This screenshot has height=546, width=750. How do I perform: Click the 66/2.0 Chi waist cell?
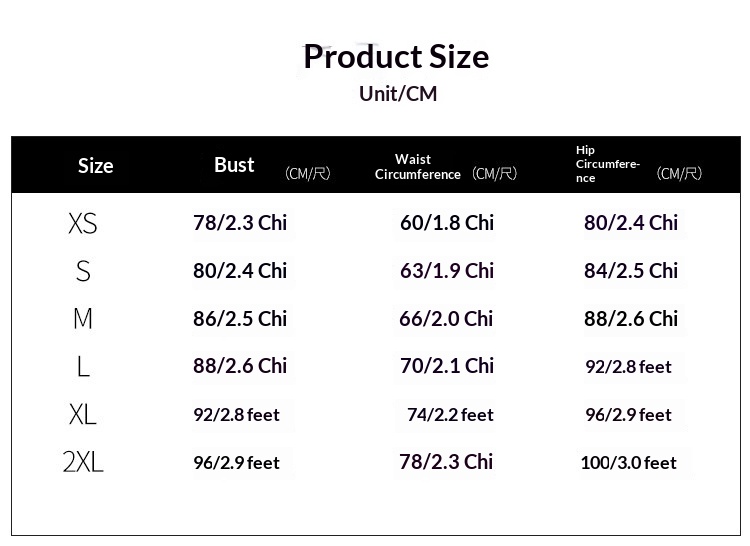tap(446, 318)
